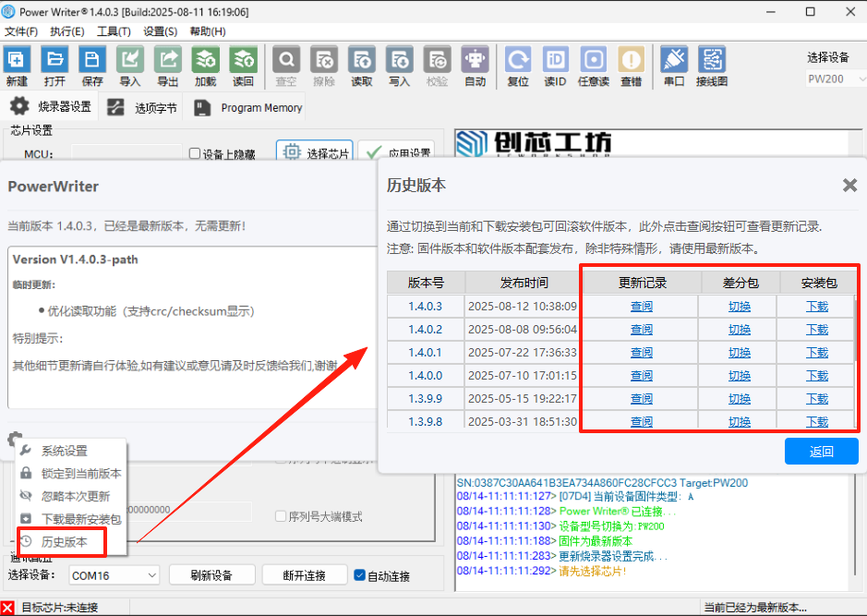Viewport: 867px width, 616px height.
Task: Click the MCU input field
Action: [x=126, y=152]
